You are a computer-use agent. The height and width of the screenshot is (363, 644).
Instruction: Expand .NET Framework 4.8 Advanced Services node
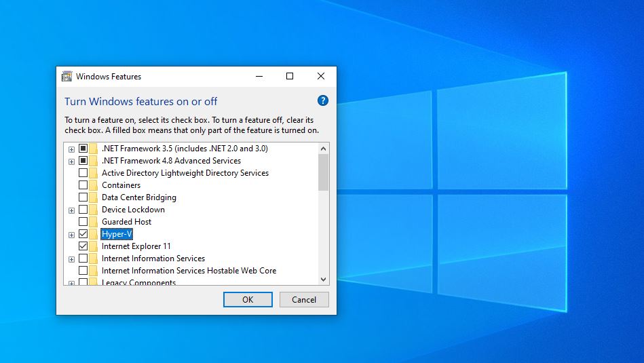(x=71, y=161)
